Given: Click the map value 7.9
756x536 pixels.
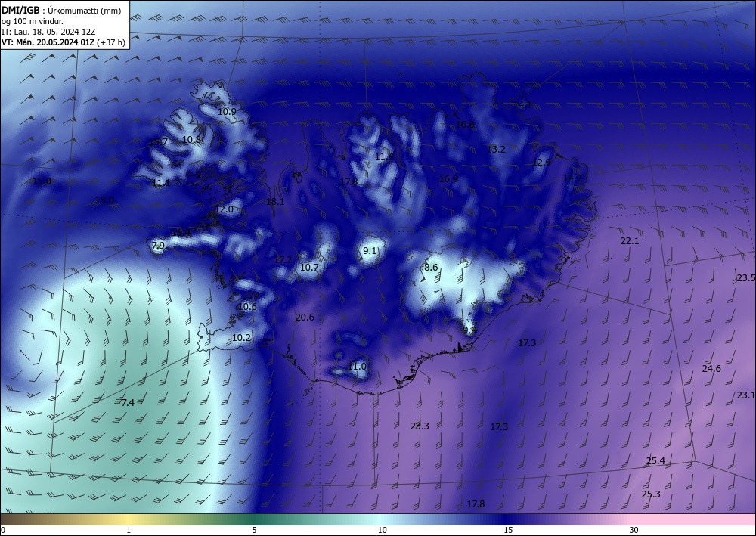Looking at the screenshot, I should 158,246.
